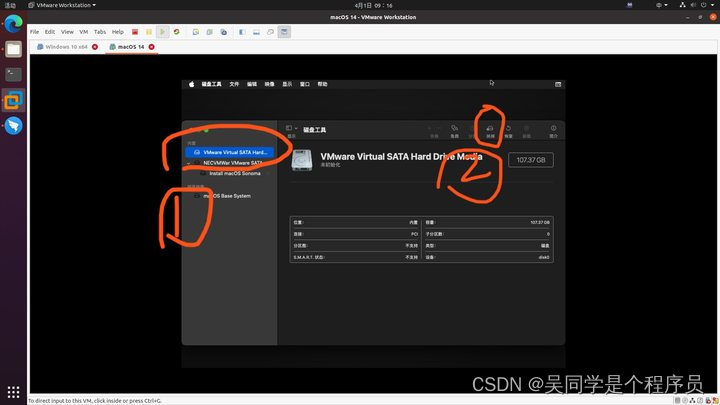Open the 文件 menu in macOS menu bar
Image resolution: width=720 pixels, height=405 pixels.
234,84
